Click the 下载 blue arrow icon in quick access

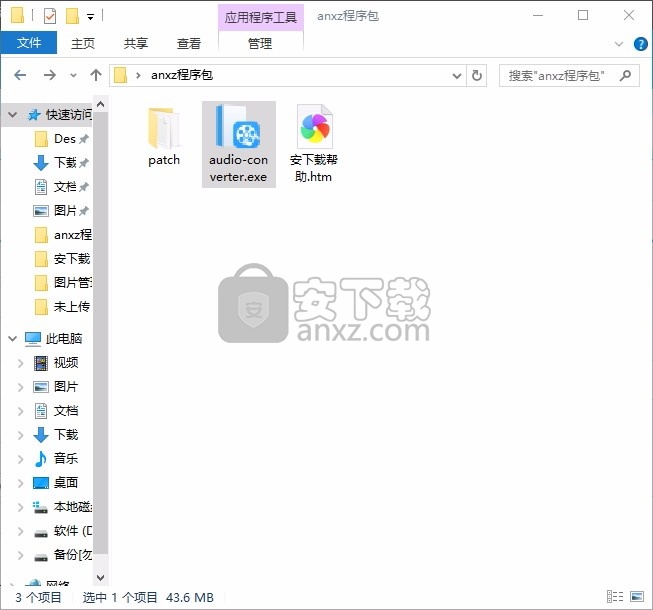coord(41,162)
